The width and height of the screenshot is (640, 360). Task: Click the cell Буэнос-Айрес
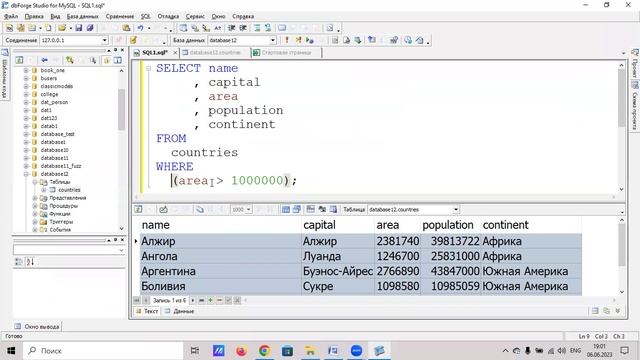coord(338,271)
